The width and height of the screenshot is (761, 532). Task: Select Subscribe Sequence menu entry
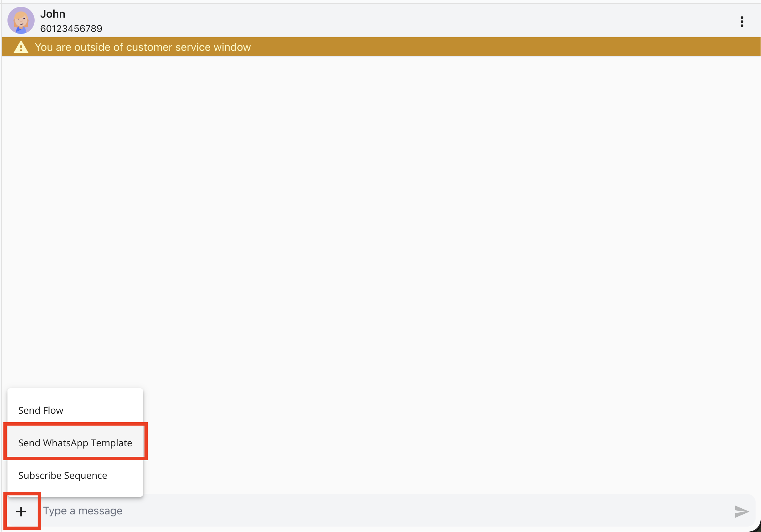75,475
